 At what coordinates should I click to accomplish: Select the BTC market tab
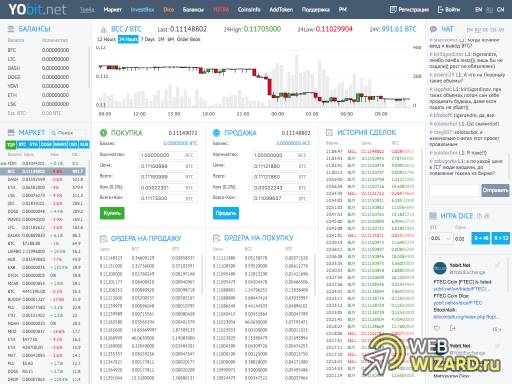[22, 145]
